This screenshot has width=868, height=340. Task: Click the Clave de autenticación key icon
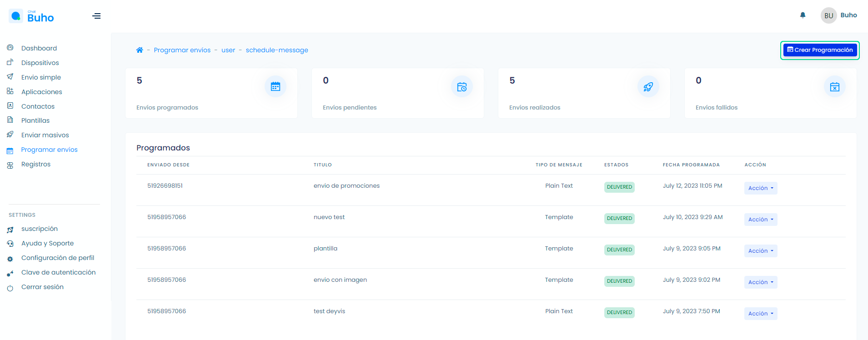pyautogui.click(x=10, y=273)
